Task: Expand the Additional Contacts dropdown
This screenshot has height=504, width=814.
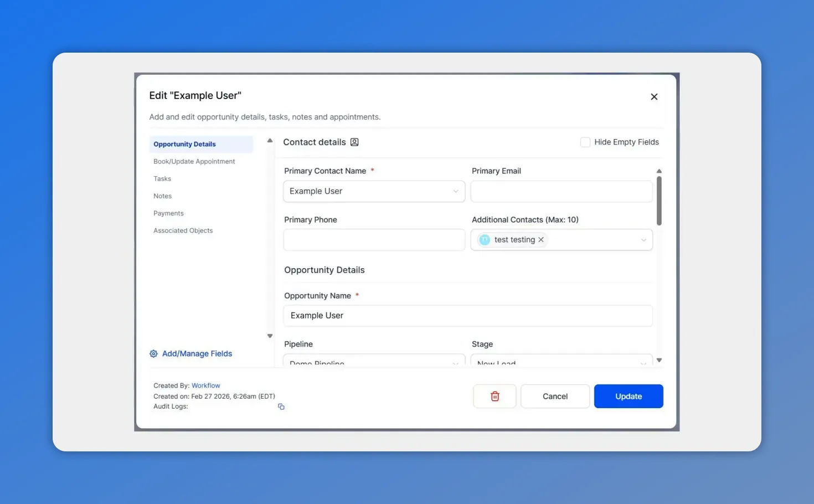Action: pyautogui.click(x=643, y=239)
